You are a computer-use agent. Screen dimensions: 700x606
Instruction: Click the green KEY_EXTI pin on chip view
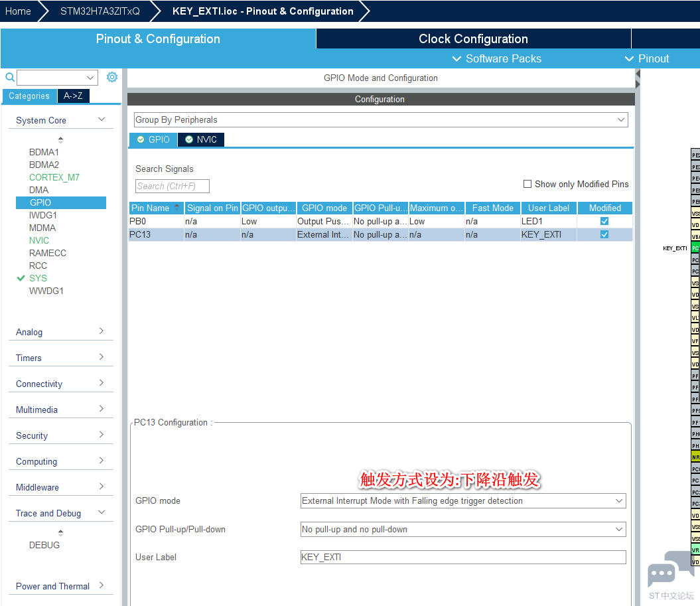pos(695,248)
